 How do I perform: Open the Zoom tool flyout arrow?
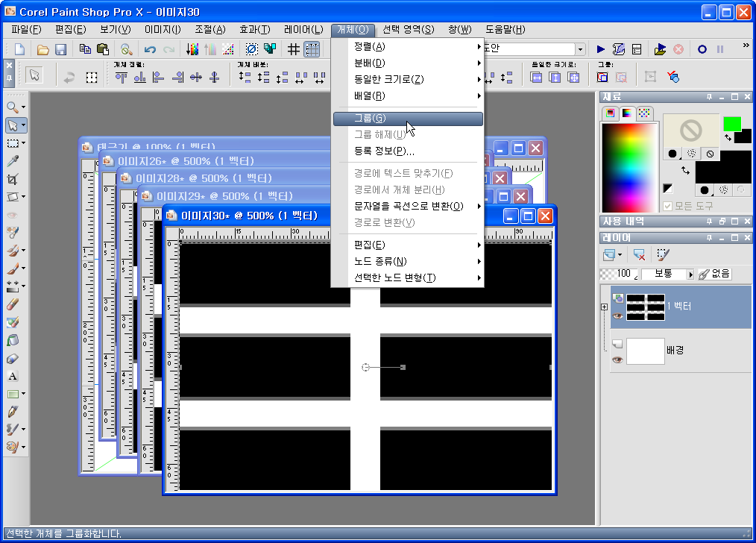pos(23,107)
